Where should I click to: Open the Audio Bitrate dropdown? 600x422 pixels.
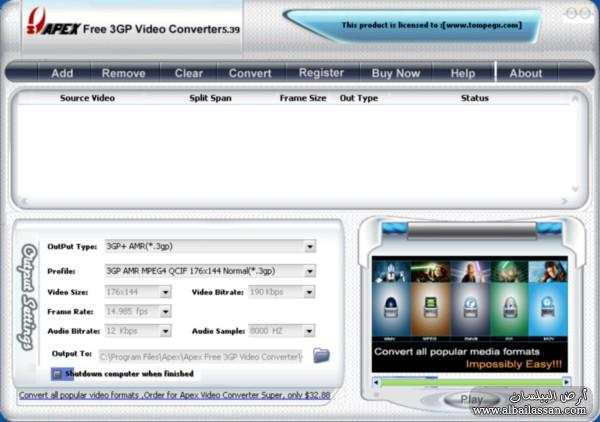(x=165, y=331)
